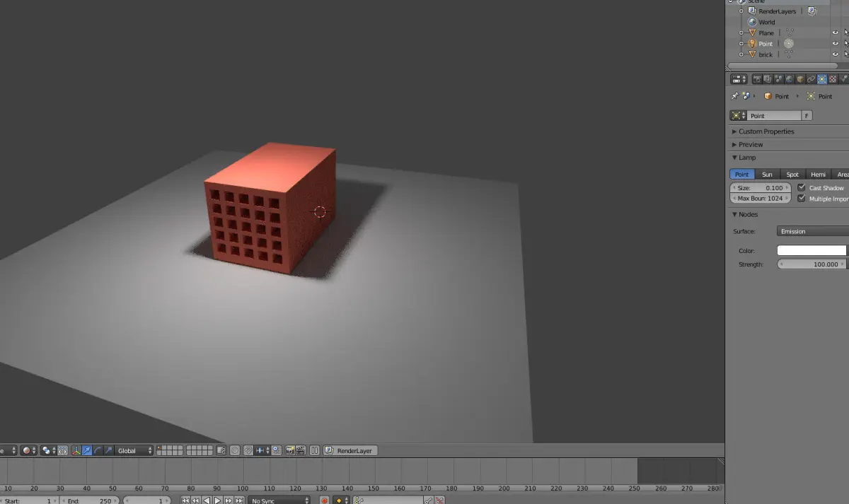The width and height of the screenshot is (849, 504).
Task: Expand the RenderLayers tree item
Action: tap(741, 11)
